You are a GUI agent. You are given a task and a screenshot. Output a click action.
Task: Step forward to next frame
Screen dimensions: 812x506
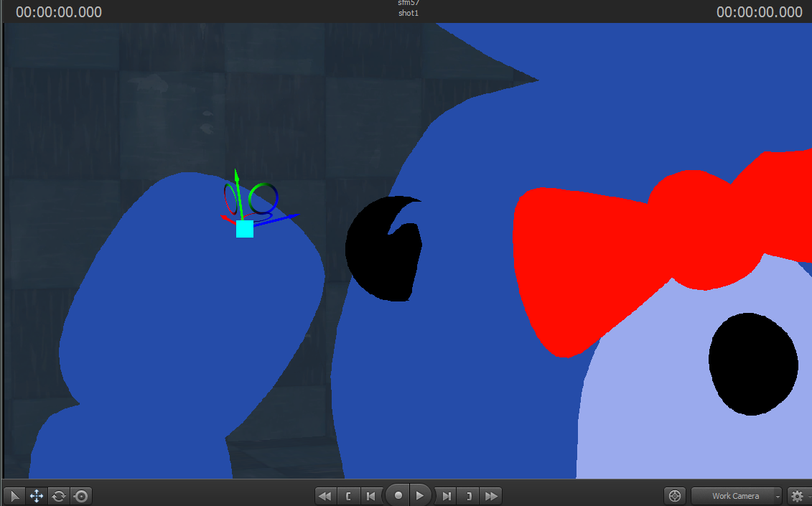(x=446, y=496)
